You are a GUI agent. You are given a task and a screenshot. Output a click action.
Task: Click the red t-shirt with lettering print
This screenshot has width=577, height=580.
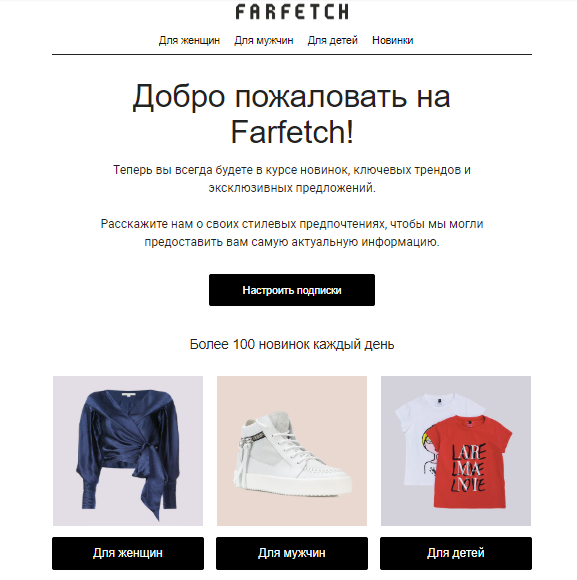470,462
